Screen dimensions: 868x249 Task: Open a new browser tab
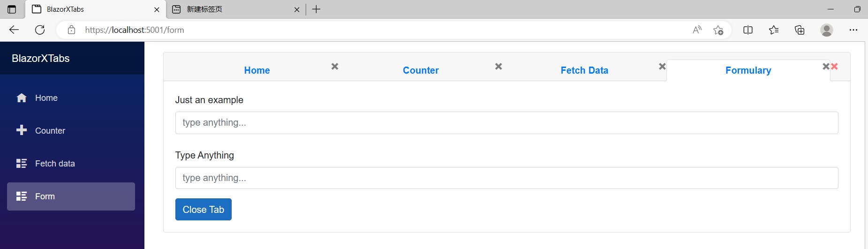click(317, 9)
